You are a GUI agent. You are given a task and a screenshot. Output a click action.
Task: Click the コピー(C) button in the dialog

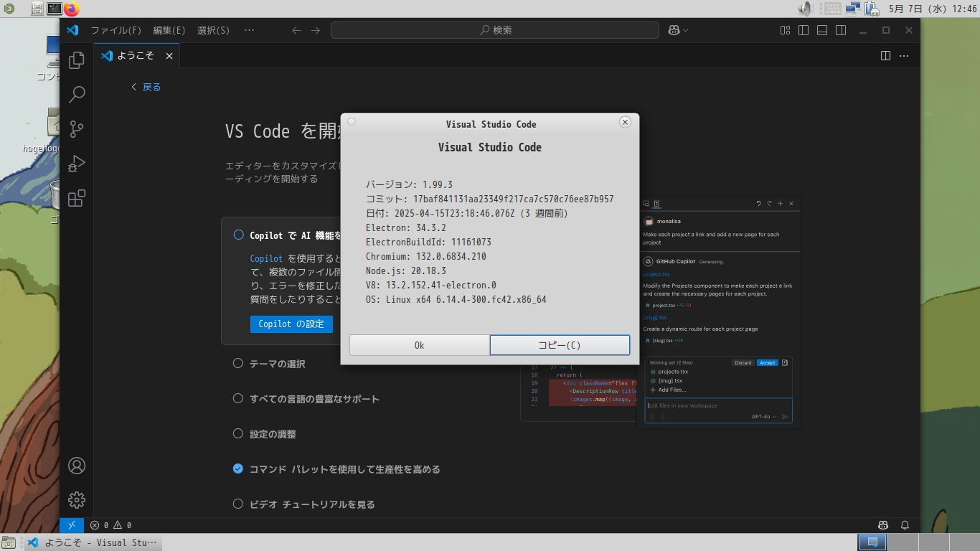560,345
